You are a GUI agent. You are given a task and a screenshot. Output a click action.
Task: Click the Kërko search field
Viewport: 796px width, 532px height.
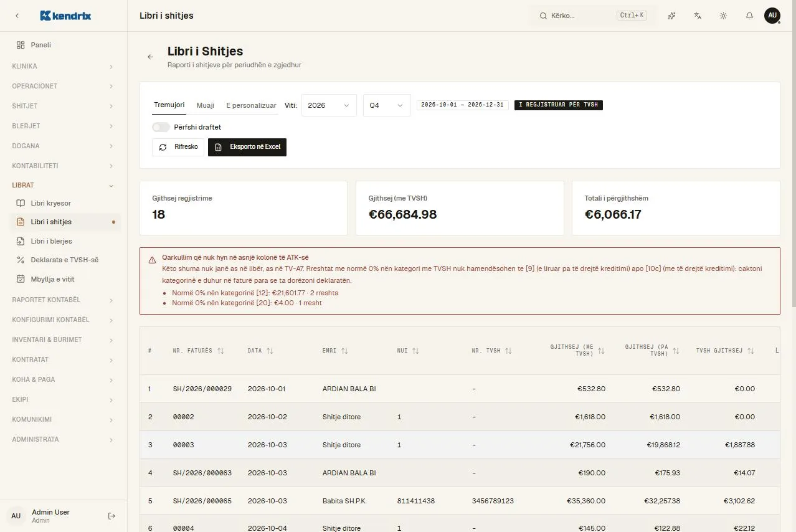[x=594, y=16]
